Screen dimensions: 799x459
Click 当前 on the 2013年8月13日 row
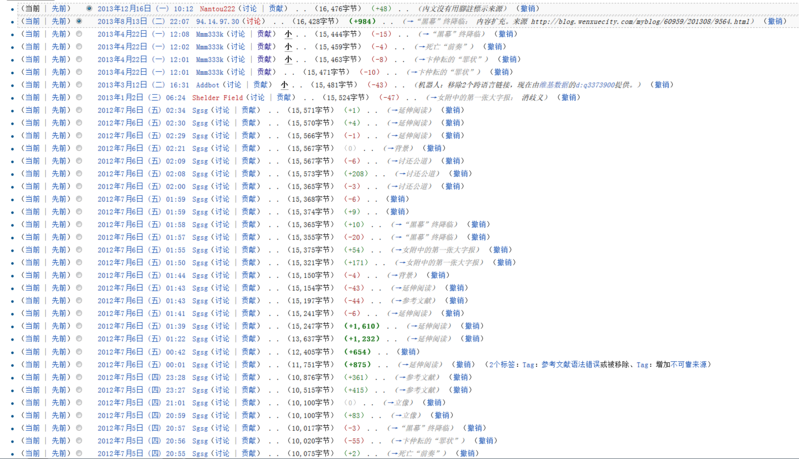(x=33, y=21)
